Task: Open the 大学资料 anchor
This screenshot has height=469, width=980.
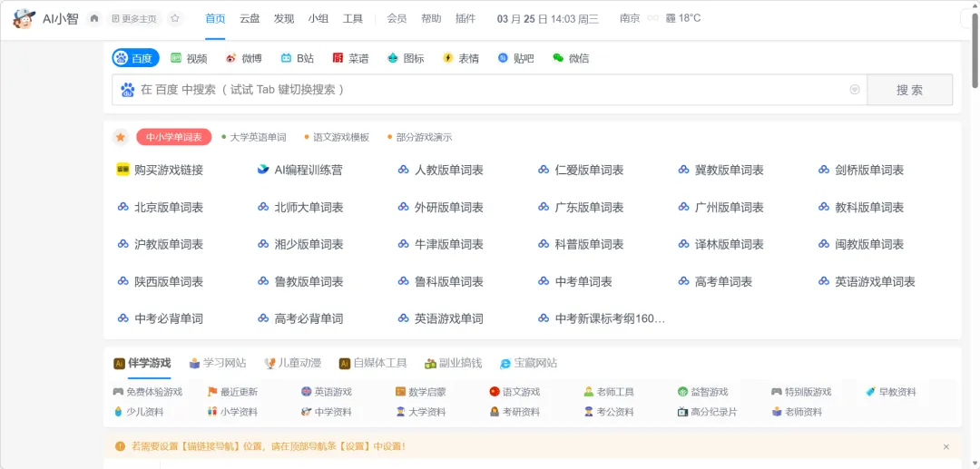Action: coord(421,412)
